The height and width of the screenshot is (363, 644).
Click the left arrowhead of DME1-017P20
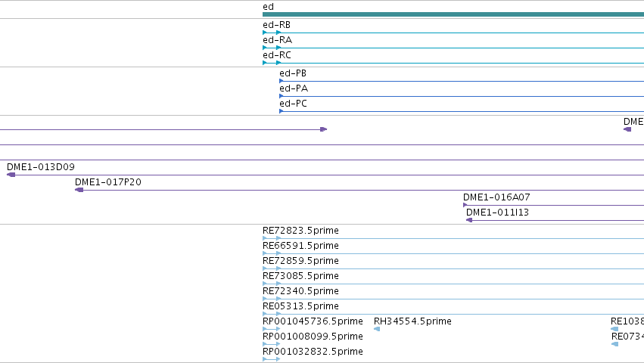click(79, 190)
